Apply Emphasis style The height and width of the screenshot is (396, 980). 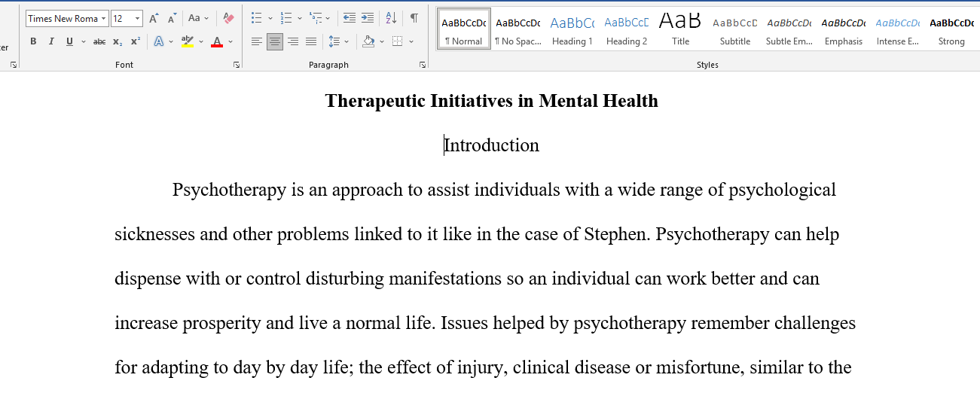click(x=844, y=29)
